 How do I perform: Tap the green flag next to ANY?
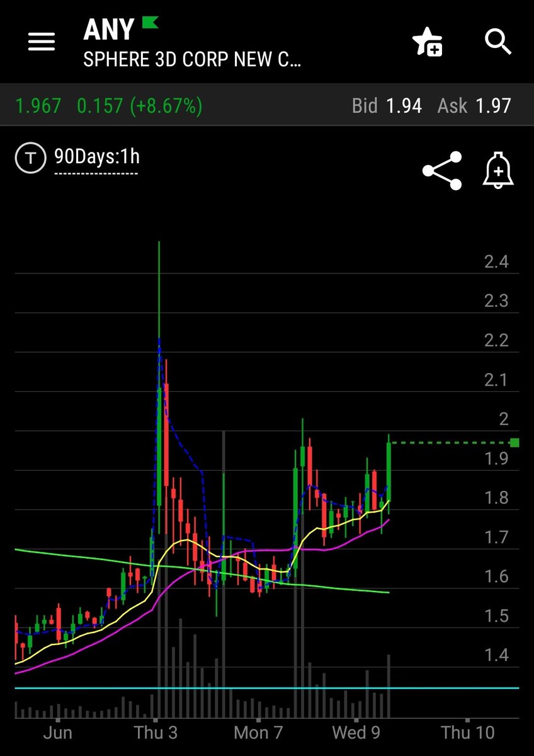click(x=149, y=23)
